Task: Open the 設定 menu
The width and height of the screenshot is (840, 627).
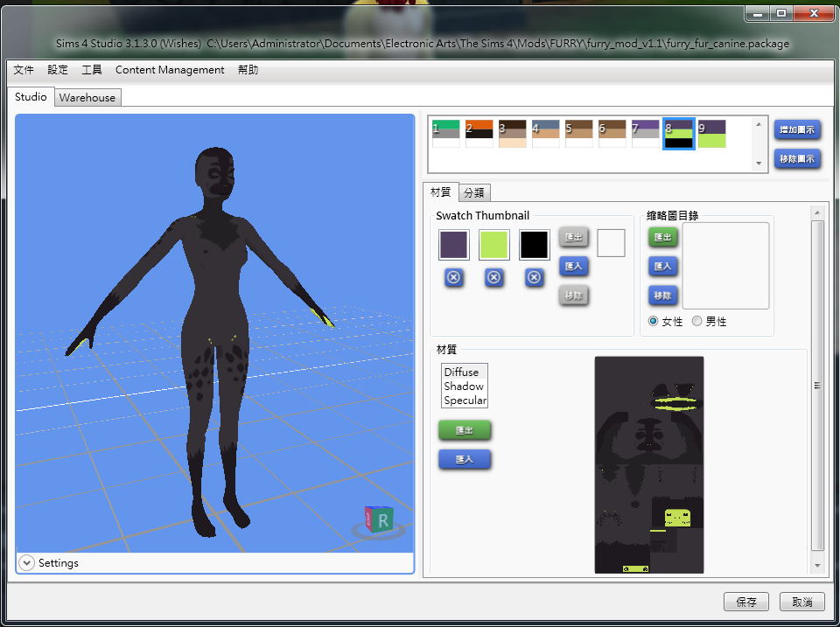Action: click(58, 70)
